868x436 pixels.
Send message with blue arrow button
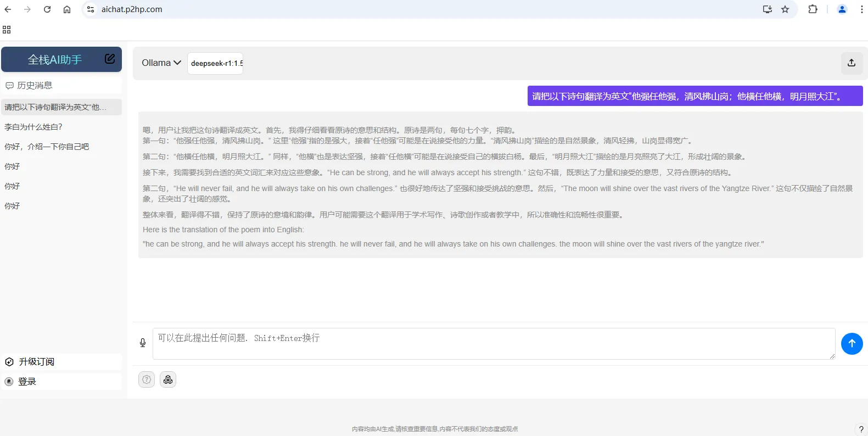(852, 344)
